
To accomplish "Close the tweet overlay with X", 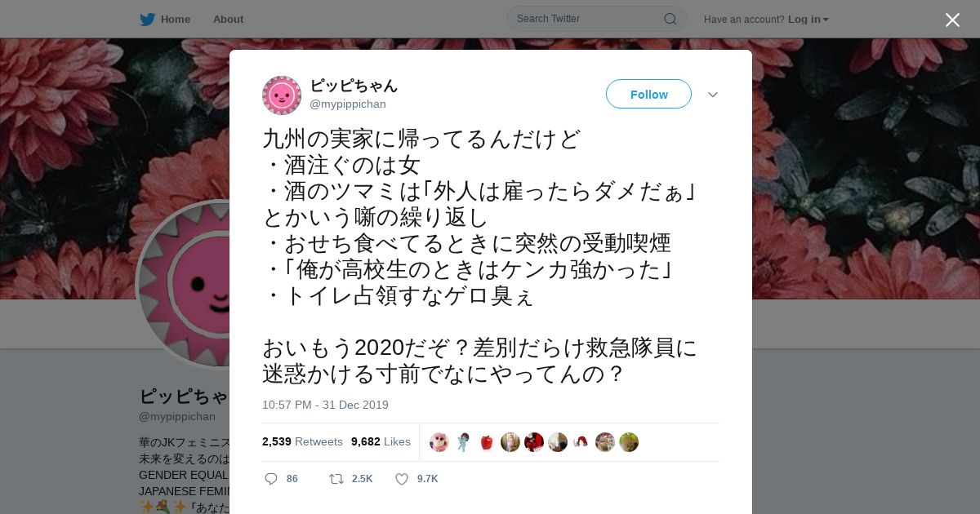I will pos(952,20).
